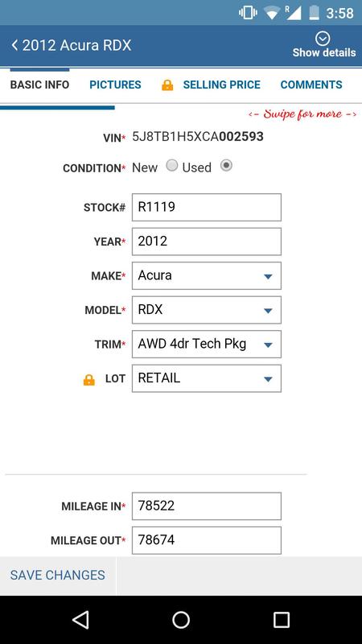
Task: Tap the Save Changes button
Action: click(58, 575)
